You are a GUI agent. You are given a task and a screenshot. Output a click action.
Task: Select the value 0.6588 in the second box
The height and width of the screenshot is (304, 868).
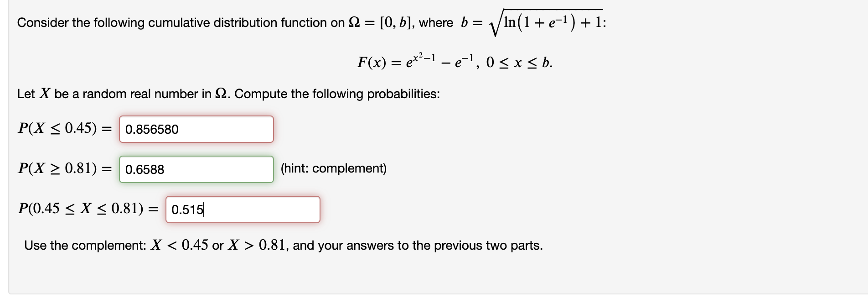(x=145, y=169)
